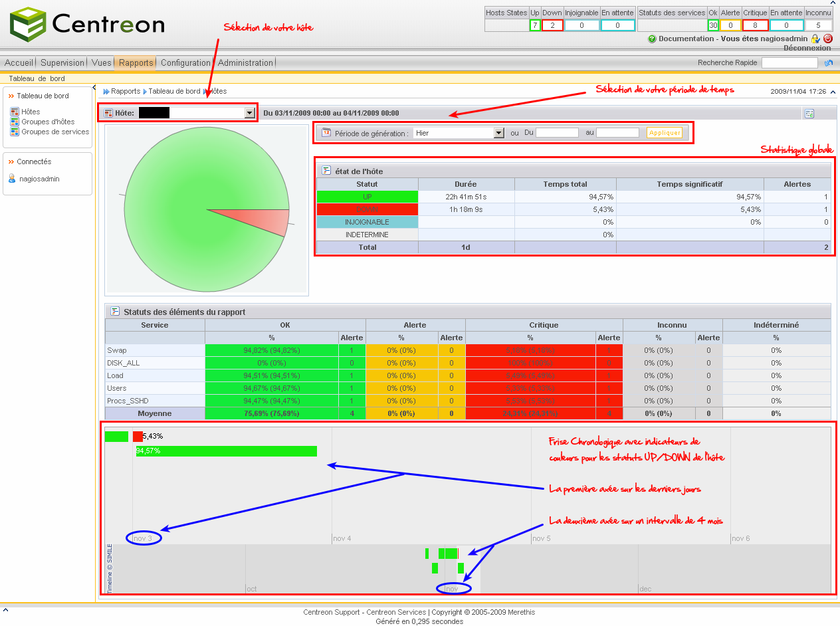Click the export icon right of date range
840x626 pixels.
809,114
